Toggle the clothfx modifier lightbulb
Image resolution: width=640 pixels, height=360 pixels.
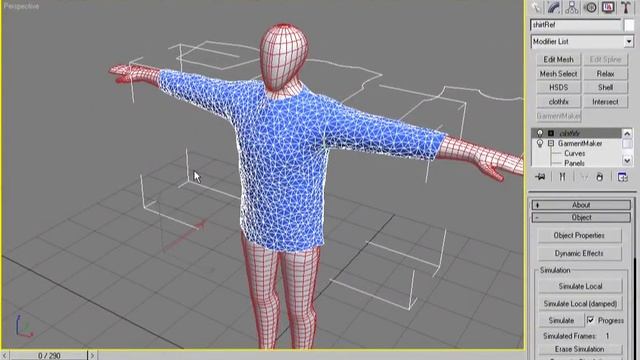[540, 133]
